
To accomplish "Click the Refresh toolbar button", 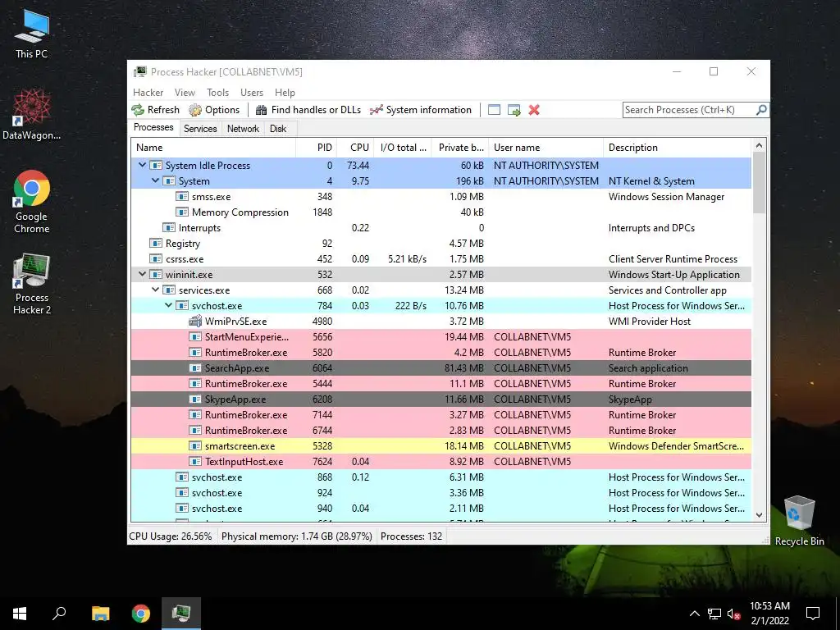I will pos(156,110).
